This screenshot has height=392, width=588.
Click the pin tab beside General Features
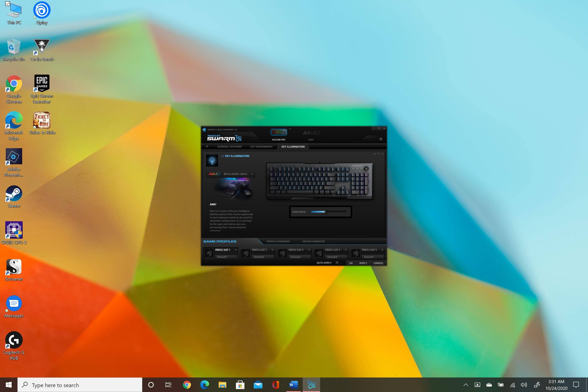(x=207, y=147)
